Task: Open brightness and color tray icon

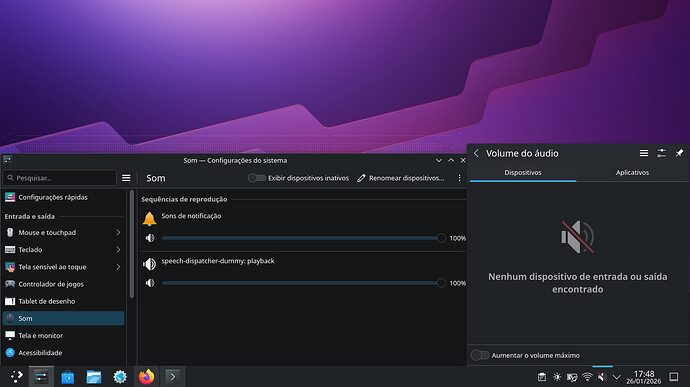Action: pyautogui.click(x=557, y=377)
